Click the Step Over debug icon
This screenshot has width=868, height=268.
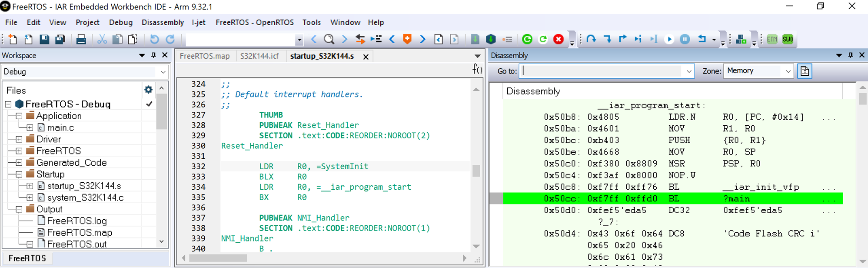click(x=591, y=39)
